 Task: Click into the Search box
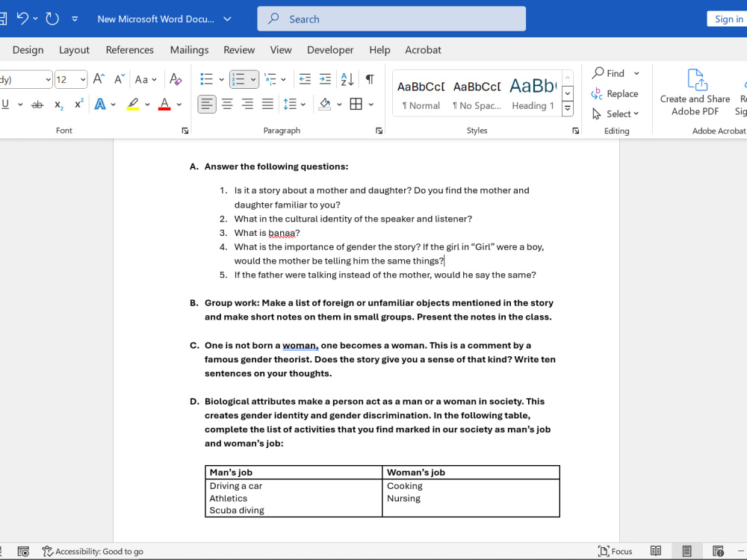[391, 19]
